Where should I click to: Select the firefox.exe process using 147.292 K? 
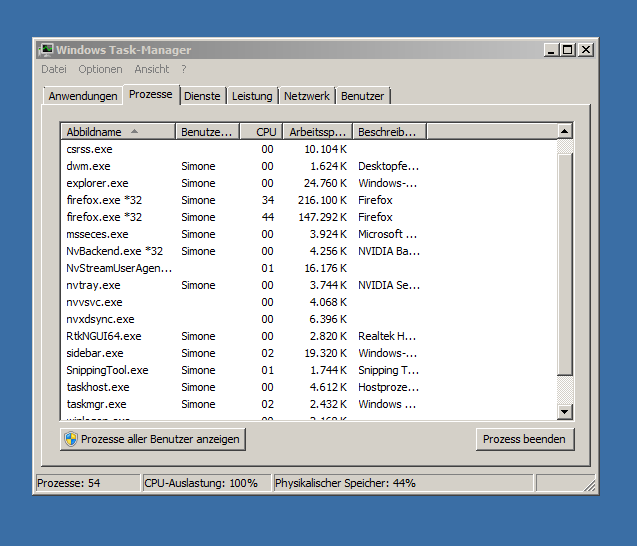point(309,217)
